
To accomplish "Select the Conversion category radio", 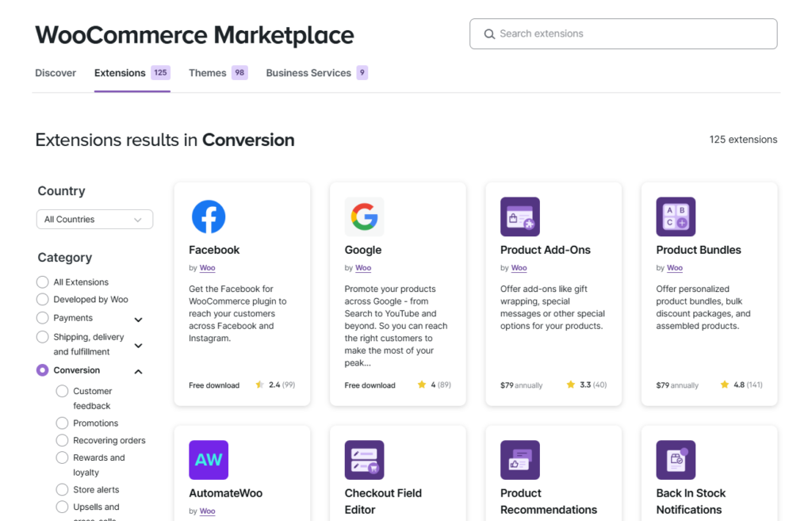I will (x=43, y=370).
